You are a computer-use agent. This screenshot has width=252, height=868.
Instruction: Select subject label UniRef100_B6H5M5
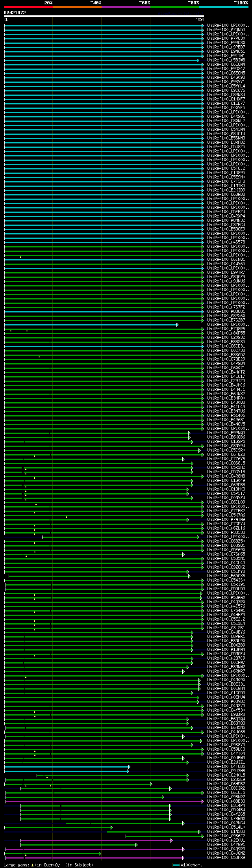(226, 728)
